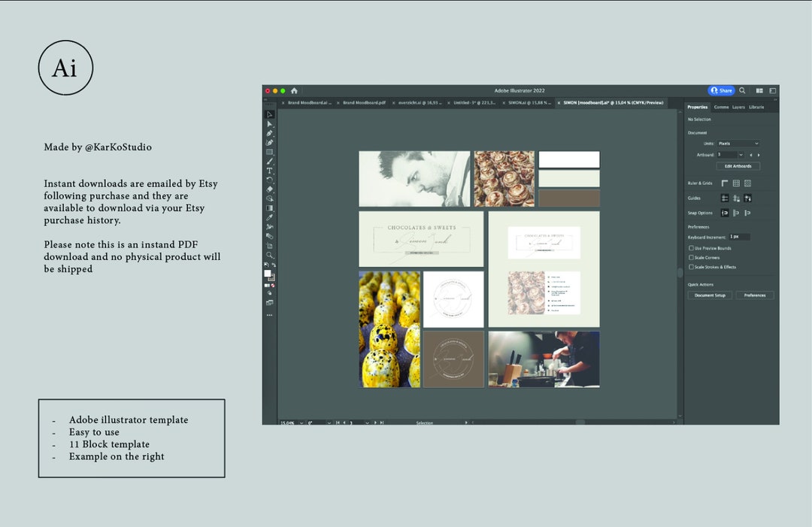The image size is (812, 527).
Task: Toggle Snap to Pixel option
Action: pyautogui.click(x=736, y=213)
